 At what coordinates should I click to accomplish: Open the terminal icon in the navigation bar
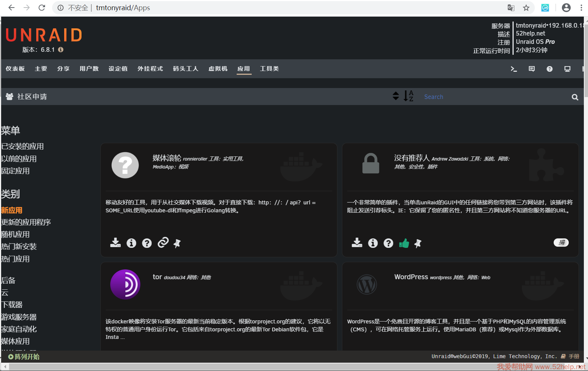[x=514, y=69]
